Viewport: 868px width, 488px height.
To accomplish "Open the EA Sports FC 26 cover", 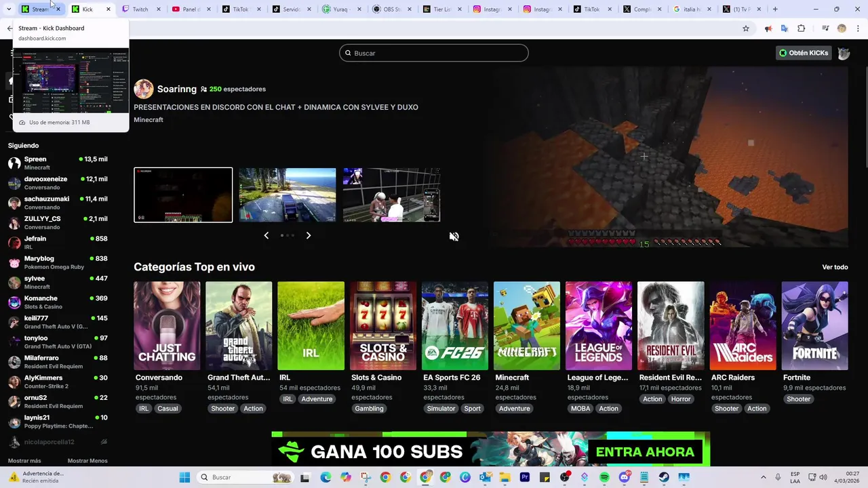I will click(455, 326).
